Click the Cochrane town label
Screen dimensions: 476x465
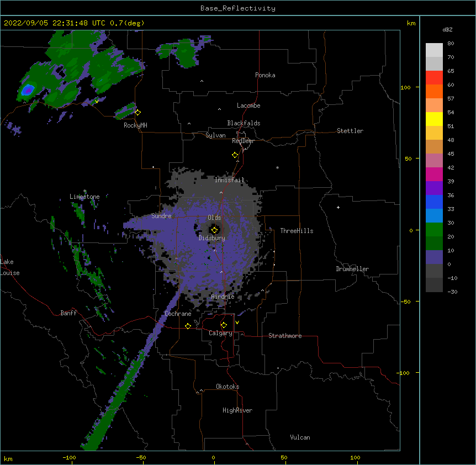178,314
